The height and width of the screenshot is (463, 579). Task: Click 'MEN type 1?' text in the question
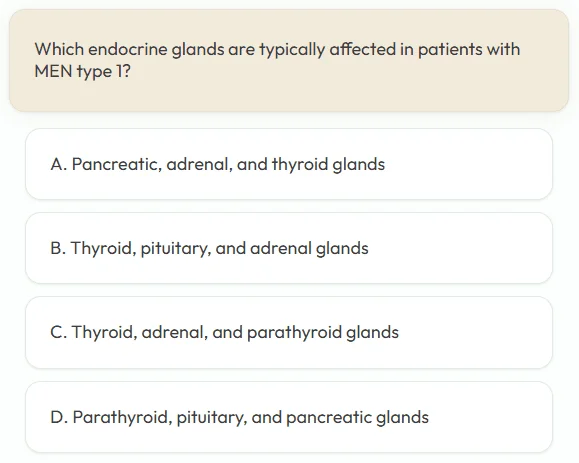click(x=82, y=71)
